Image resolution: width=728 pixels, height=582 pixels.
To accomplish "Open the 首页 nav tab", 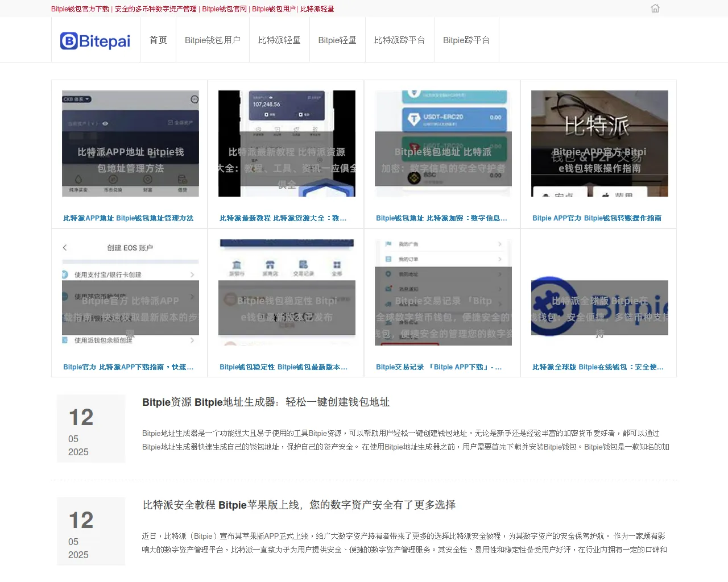I will [x=158, y=40].
